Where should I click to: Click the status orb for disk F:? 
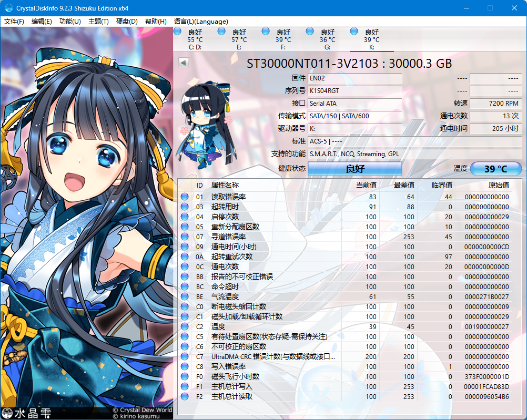[x=266, y=31]
